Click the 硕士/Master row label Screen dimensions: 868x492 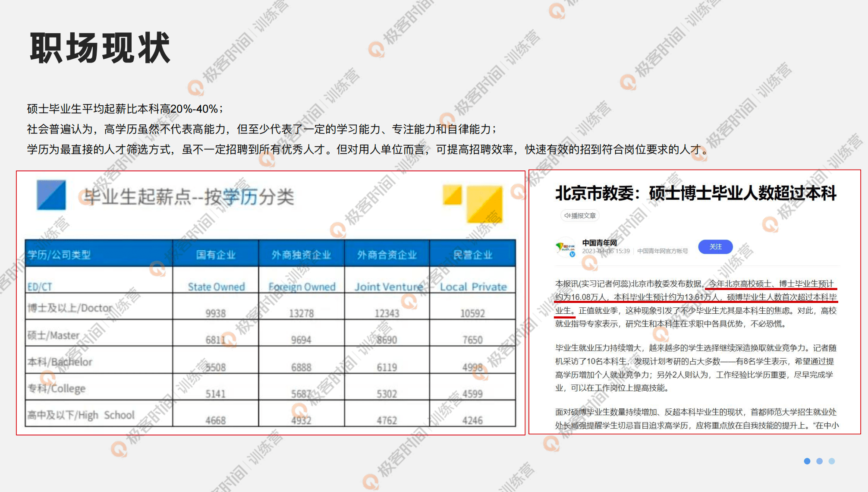coord(53,335)
